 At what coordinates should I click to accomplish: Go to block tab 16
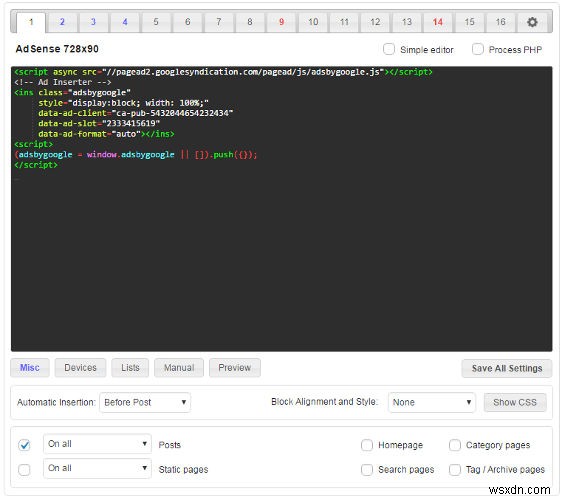500,22
